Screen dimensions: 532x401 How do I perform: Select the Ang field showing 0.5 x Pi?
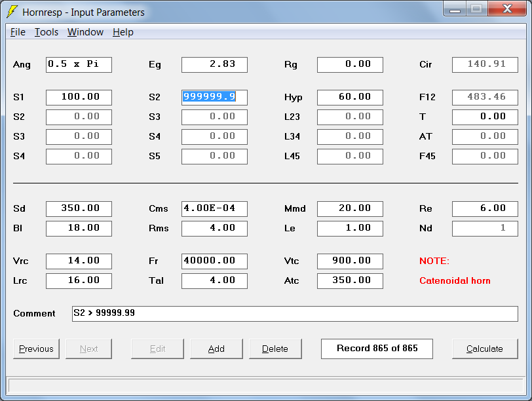click(79, 65)
